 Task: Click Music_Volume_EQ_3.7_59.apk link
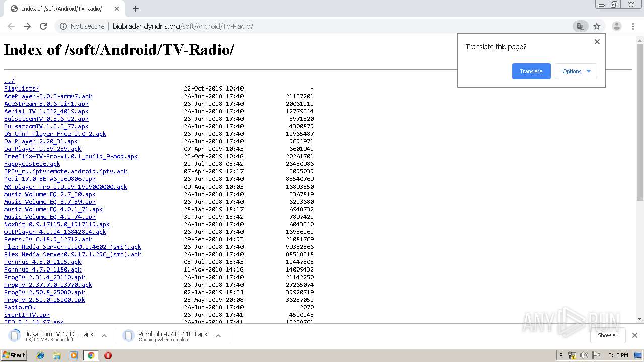(x=50, y=202)
